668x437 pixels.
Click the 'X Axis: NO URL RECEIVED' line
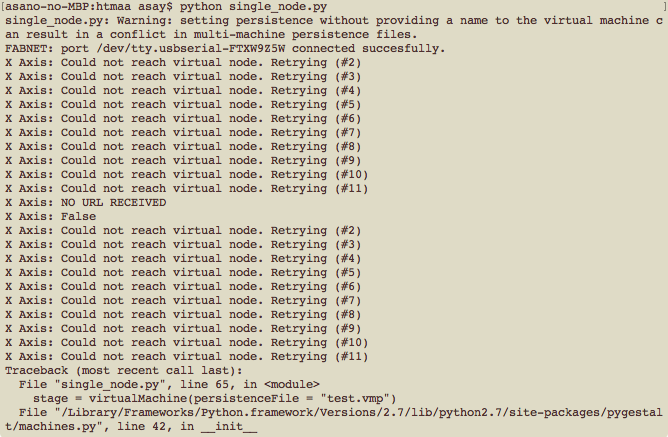86,202
